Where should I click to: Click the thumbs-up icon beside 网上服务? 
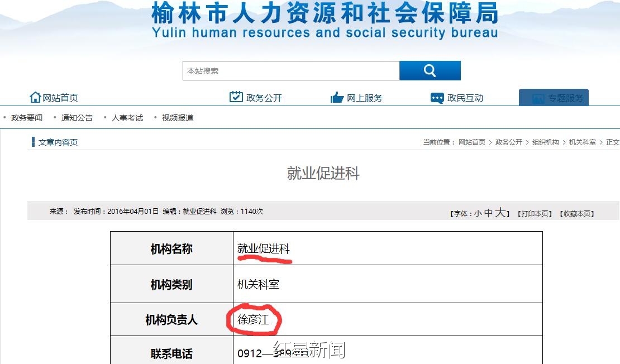337,98
